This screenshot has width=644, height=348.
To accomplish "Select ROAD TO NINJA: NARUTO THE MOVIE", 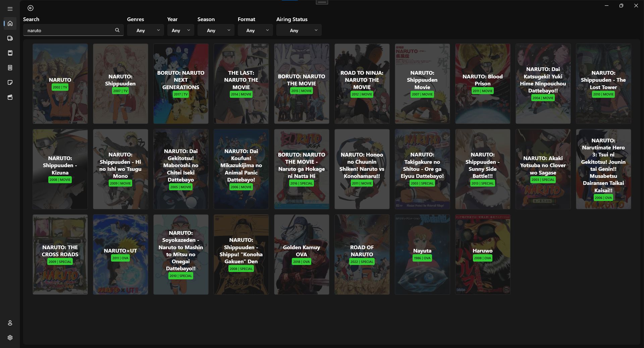I will coord(362,84).
